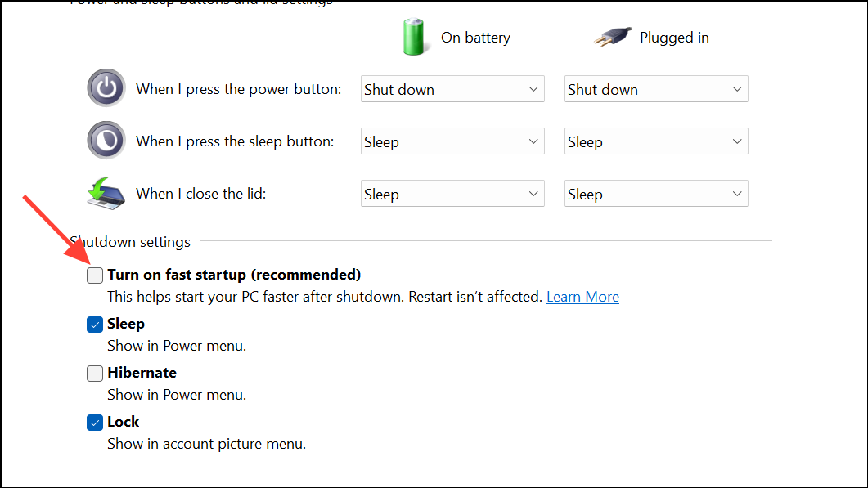
Task: Uncheck the Sleep checkbox
Action: (96, 325)
